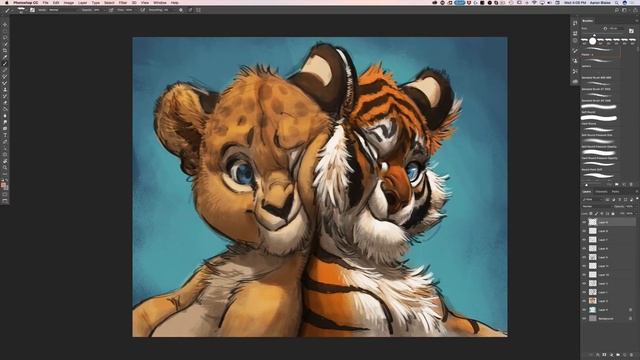Enable airbrush build-up effects
This screenshot has height=360, width=640.
(142, 10)
